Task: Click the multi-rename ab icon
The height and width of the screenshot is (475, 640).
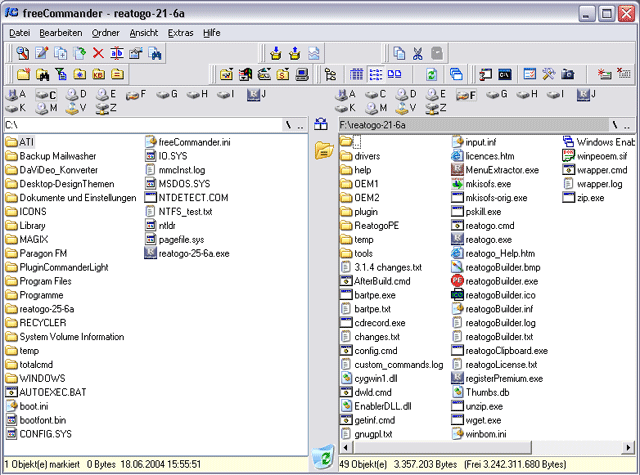Action: (117, 53)
